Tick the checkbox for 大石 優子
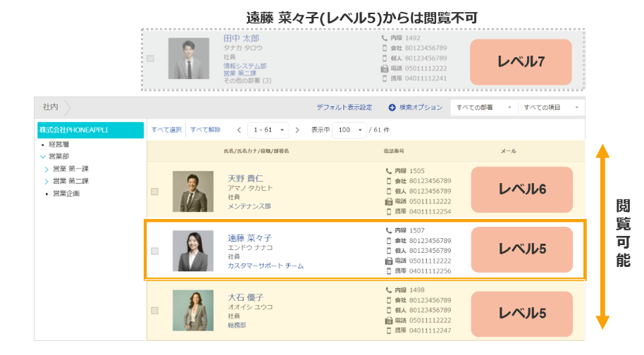 tap(155, 311)
